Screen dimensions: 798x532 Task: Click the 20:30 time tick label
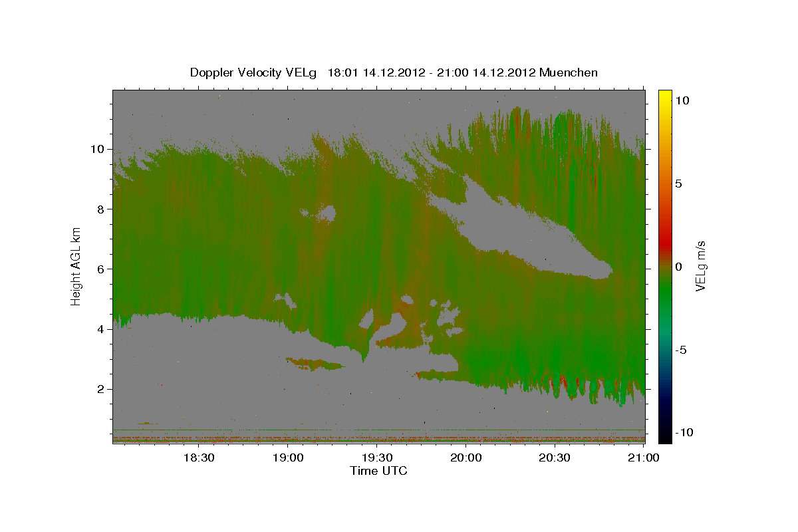[555, 458]
